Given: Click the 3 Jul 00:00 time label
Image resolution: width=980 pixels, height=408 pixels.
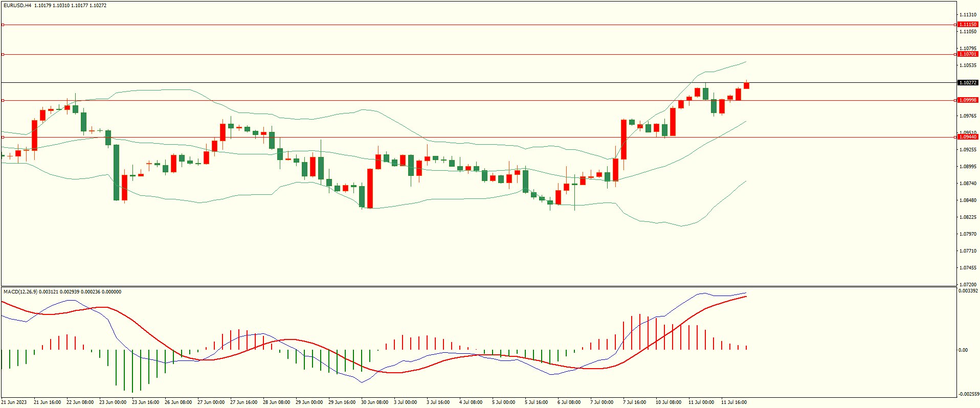Looking at the screenshot, I should [405, 402].
